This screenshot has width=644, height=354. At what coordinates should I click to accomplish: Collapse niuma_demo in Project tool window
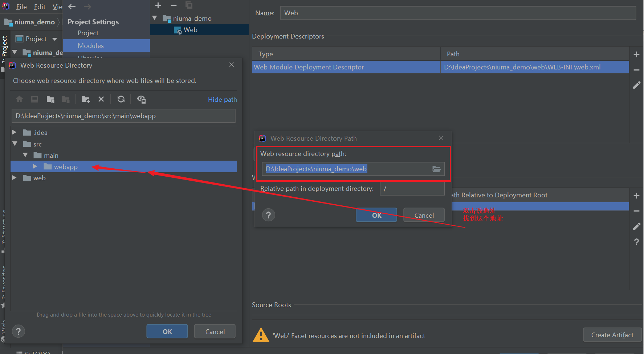(x=15, y=52)
